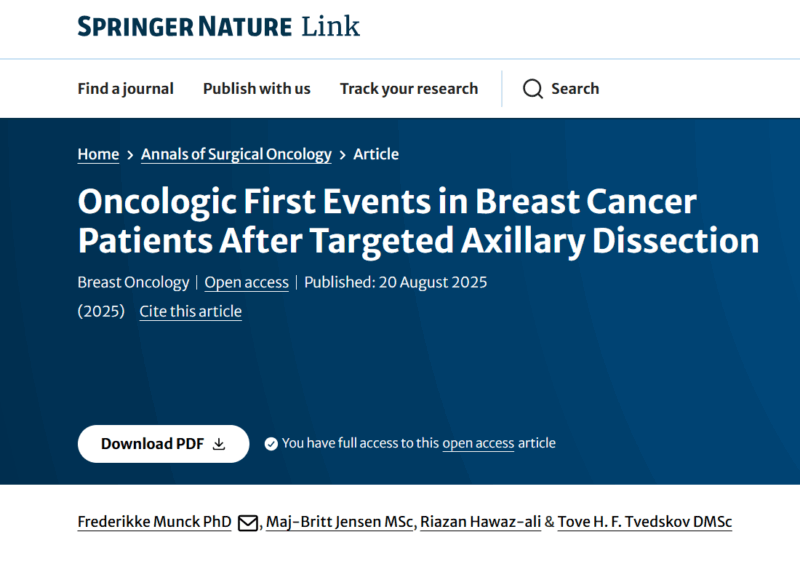Click the download arrow icon in PDF button
The image size is (800, 572).
tap(219, 444)
